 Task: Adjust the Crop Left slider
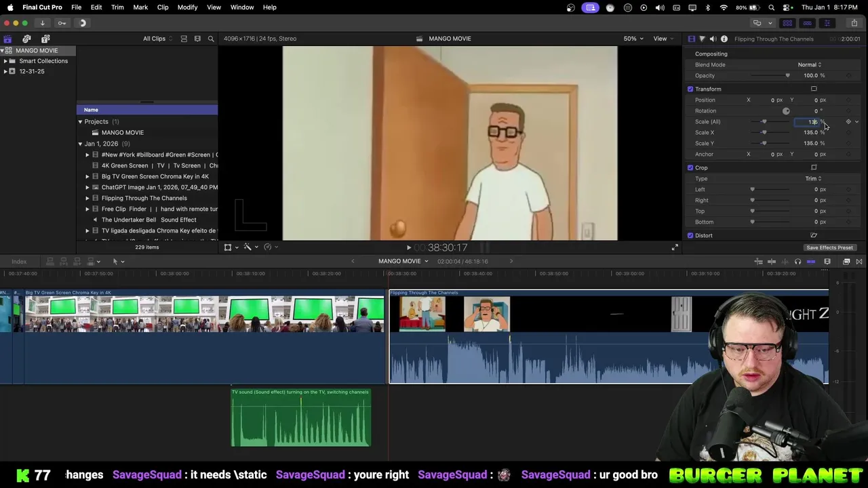pyautogui.click(x=770, y=189)
